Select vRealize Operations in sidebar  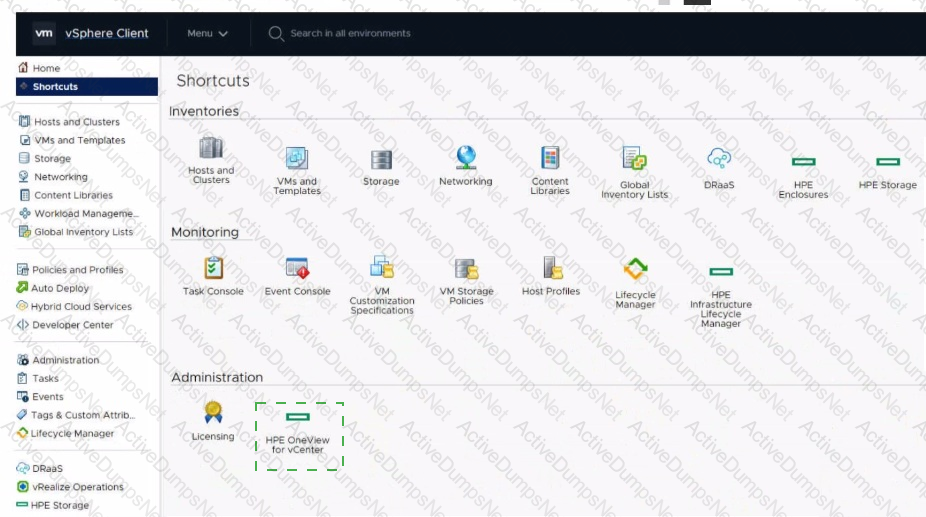click(77, 487)
